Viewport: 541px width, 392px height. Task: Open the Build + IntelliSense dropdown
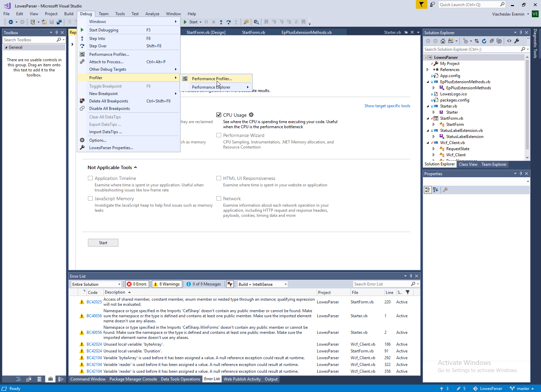(263, 284)
